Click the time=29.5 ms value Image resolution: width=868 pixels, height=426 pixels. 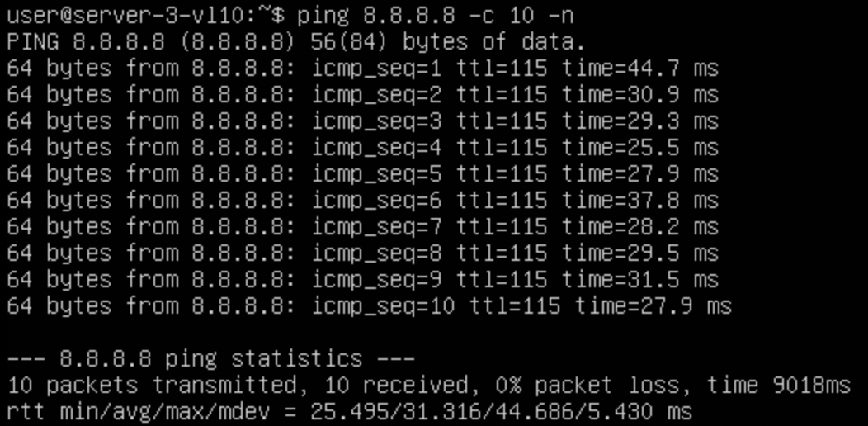tap(640, 253)
